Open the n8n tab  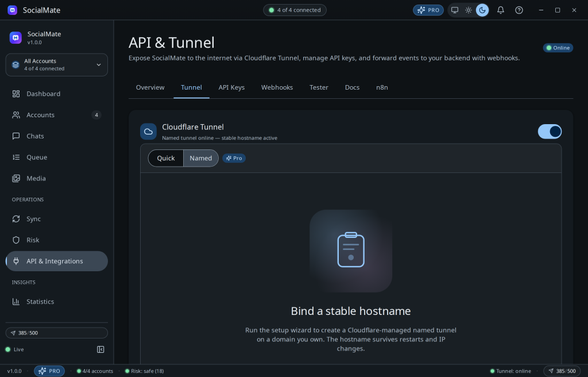382,87
